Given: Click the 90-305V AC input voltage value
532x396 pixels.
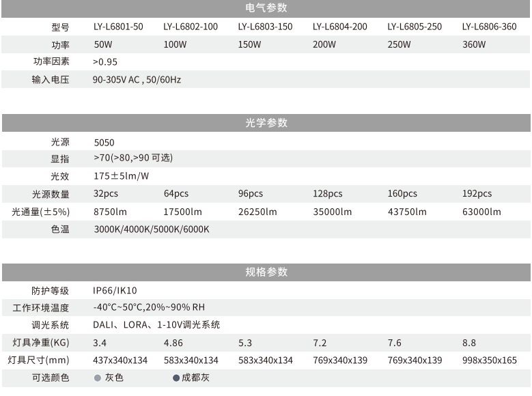Looking at the screenshot, I should pyautogui.click(x=137, y=79).
